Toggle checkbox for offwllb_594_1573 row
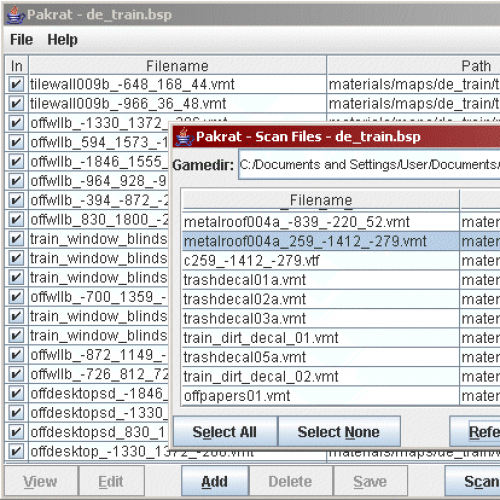Screen dimensions: 500x500 [15, 142]
